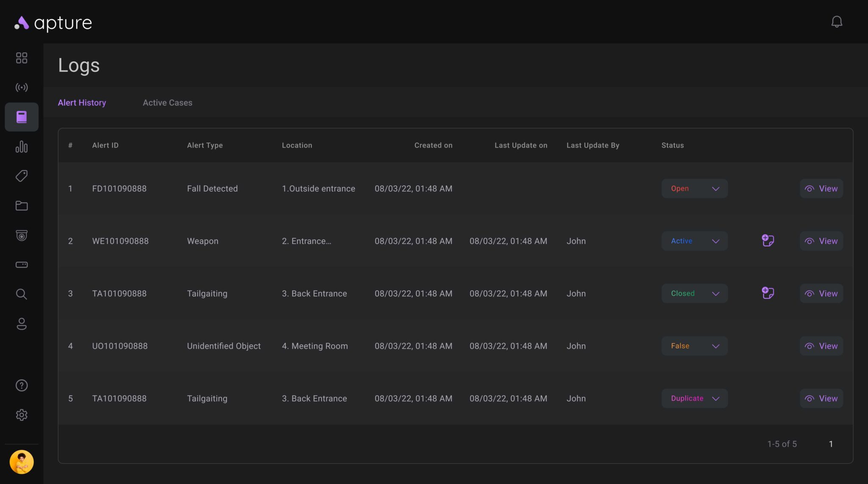868x484 pixels.
Task: Click the live broadcast signal sidebar icon
Action: 22,87
